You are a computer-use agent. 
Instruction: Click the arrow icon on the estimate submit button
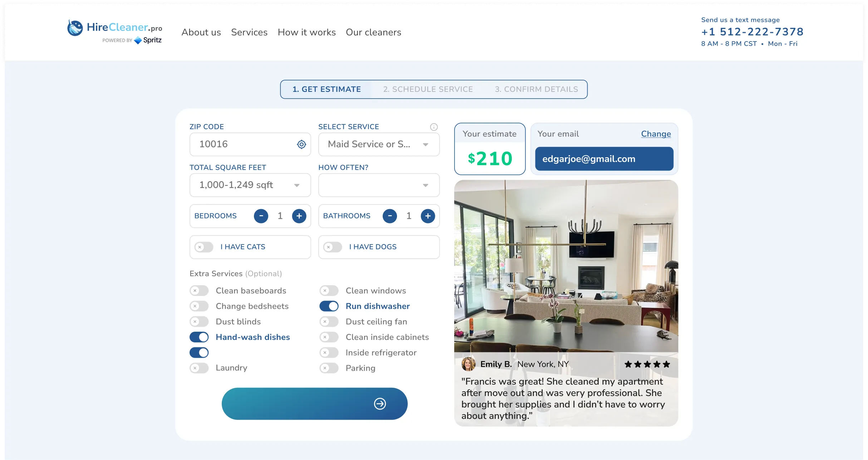pyautogui.click(x=380, y=404)
